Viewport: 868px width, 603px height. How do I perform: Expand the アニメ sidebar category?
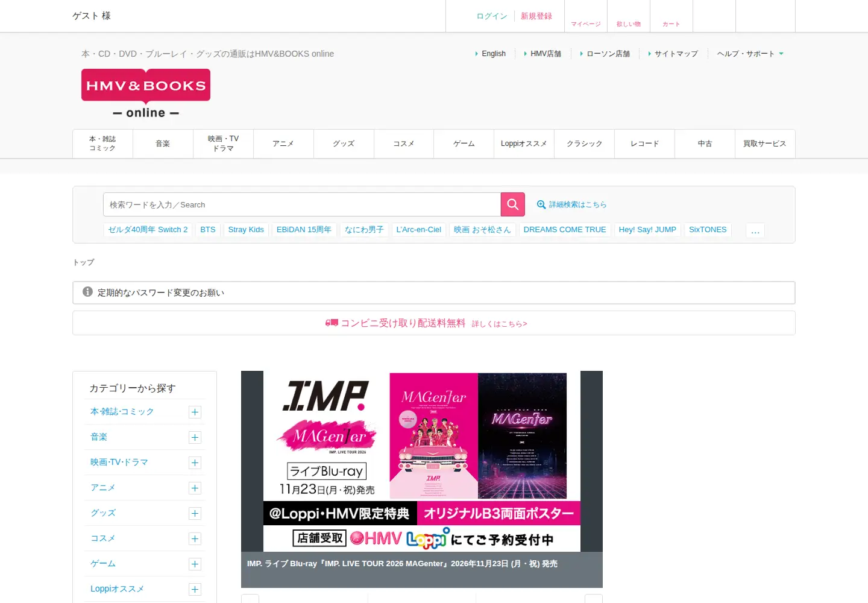click(x=195, y=488)
